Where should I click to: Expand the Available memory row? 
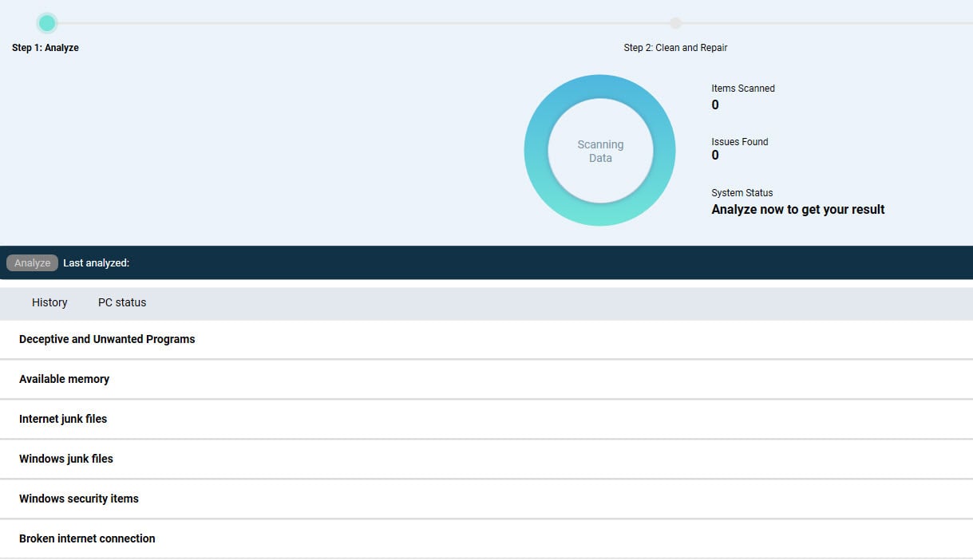[x=486, y=379]
